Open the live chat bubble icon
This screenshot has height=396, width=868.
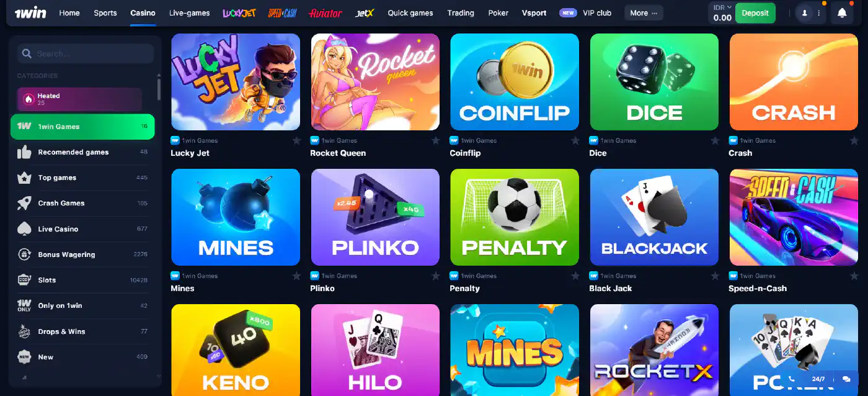coord(846,379)
